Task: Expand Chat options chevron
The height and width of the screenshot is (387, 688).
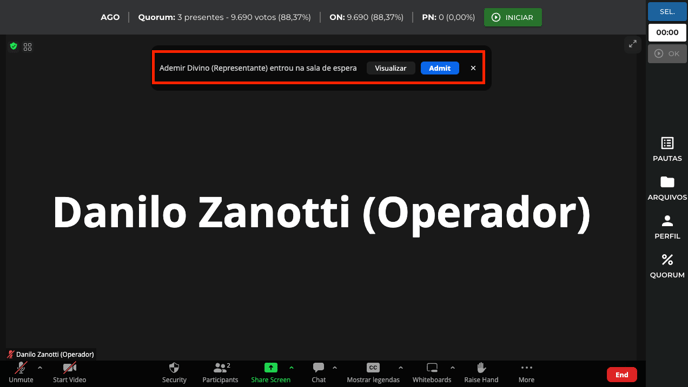Action: [x=335, y=368]
